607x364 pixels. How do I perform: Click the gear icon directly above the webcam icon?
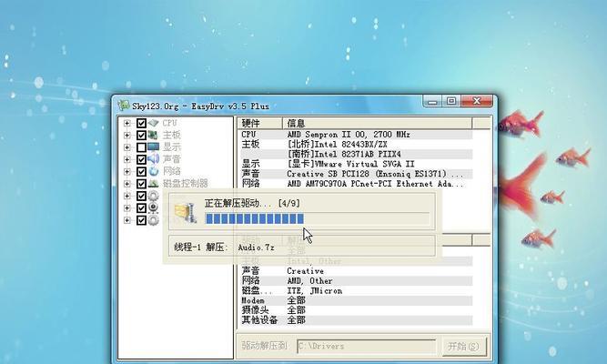(153, 196)
